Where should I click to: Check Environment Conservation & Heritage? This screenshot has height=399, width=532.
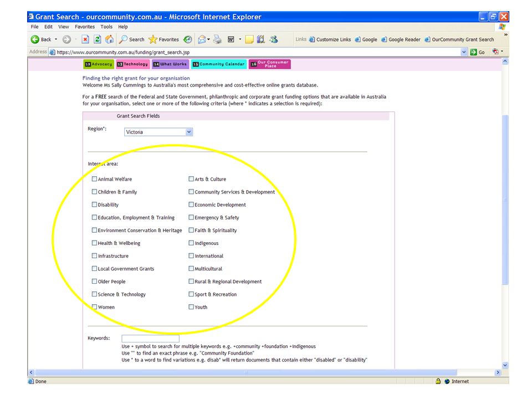[x=94, y=230]
